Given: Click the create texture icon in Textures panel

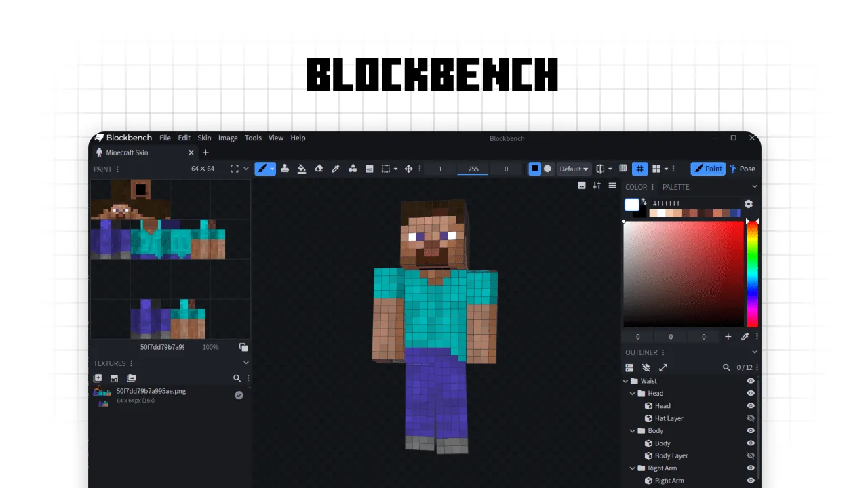Looking at the screenshot, I should coord(98,378).
